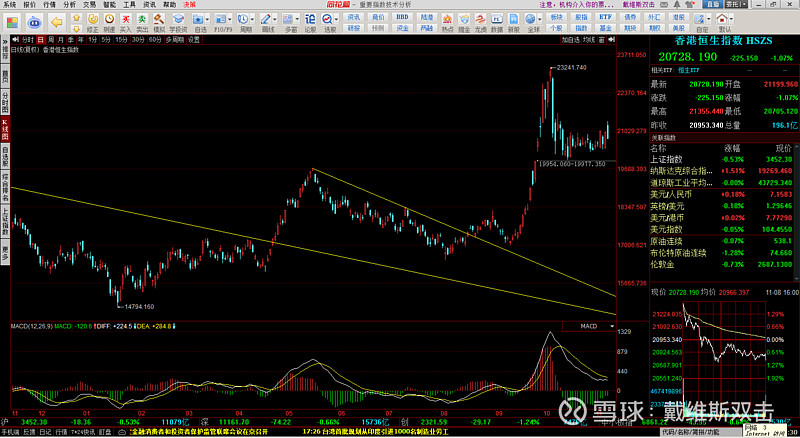Screen dimensions: 800x438
Task: Select the K线图 side tab
Action: [x=5, y=129]
